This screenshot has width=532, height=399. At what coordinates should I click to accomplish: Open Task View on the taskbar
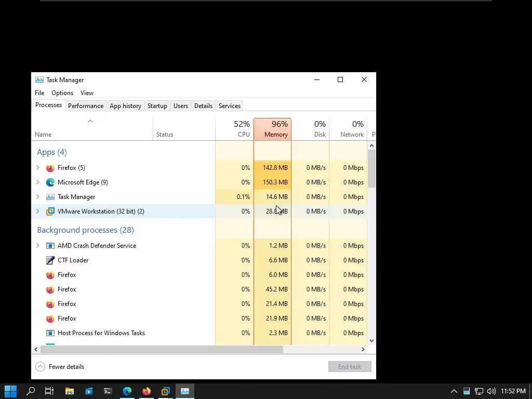pyautogui.click(x=49, y=391)
